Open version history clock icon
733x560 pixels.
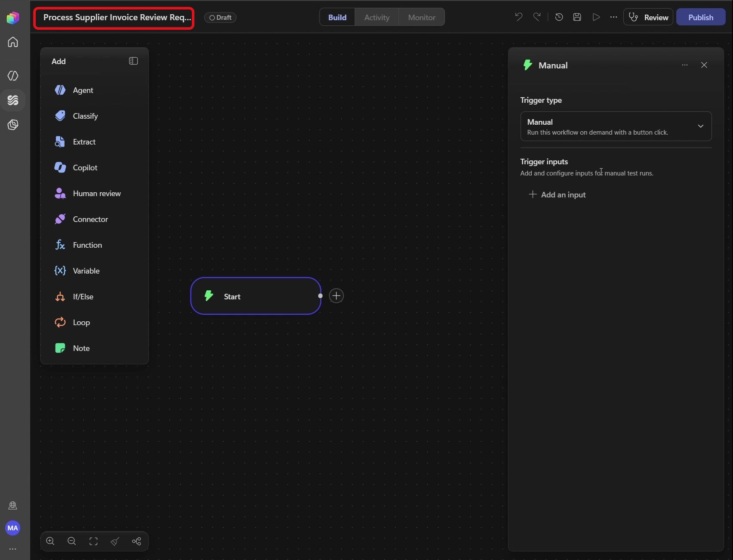click(559, 17)
